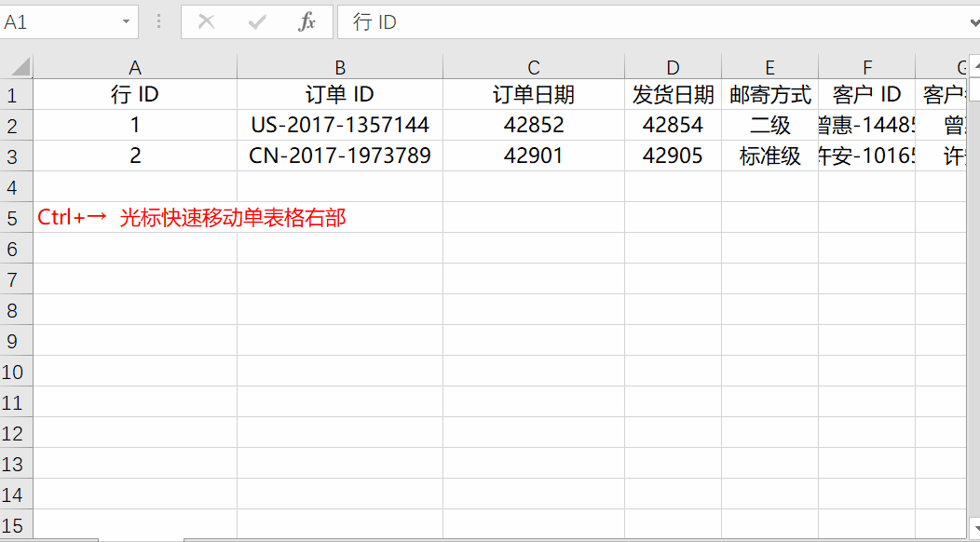Select the 标准级 cell
980x542 pixels.
click(x=770, y=156)
